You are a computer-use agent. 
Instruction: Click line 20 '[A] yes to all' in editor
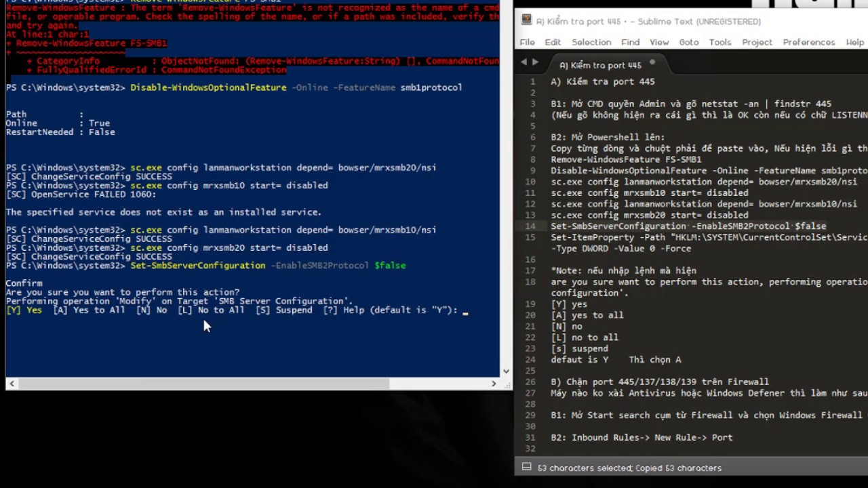pyautogui.click(x=587, y=315)
